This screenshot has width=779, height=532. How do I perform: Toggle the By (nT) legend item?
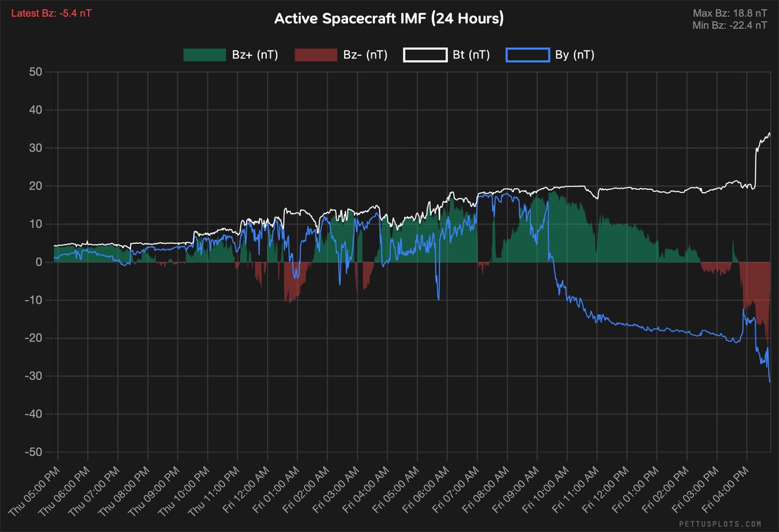click(549, 55)
